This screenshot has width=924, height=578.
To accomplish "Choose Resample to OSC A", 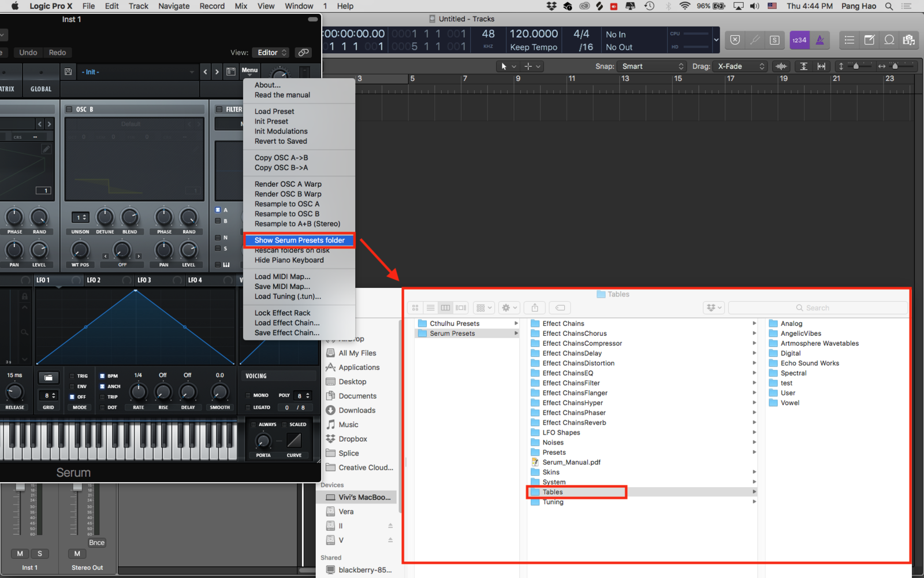I will point(286,204).
